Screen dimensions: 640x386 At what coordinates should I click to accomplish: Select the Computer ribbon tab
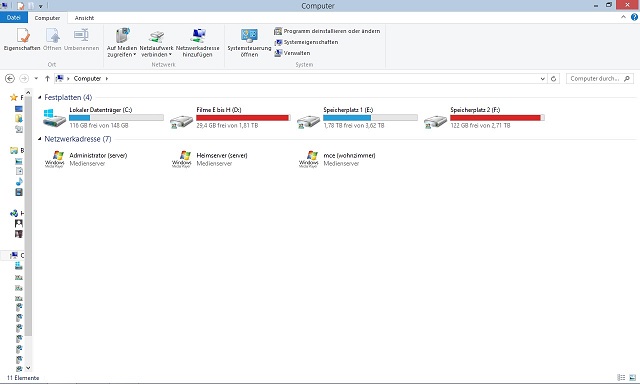click(47, 18)
